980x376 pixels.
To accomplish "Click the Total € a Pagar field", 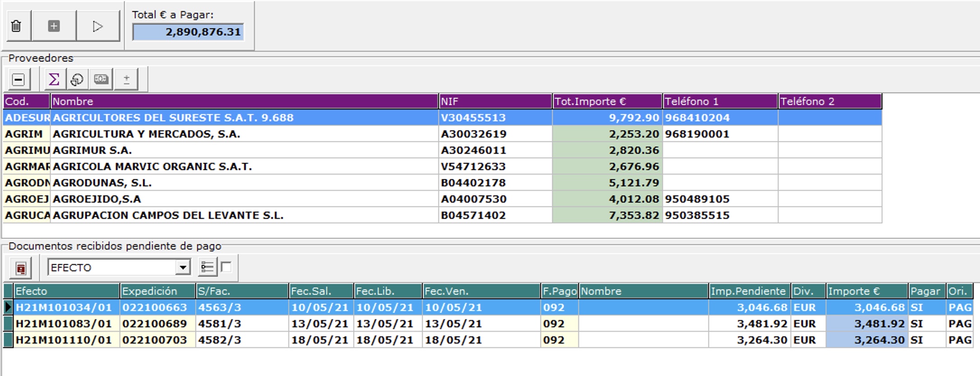I will pyautogui.click(x=188, y=32).
